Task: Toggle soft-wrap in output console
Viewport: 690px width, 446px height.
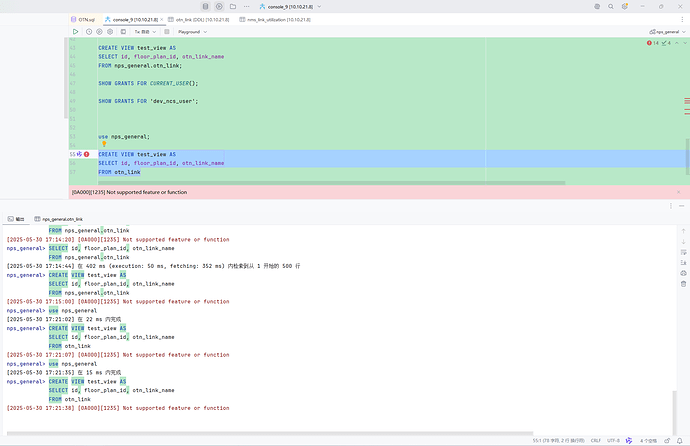Action: point(683,252)
